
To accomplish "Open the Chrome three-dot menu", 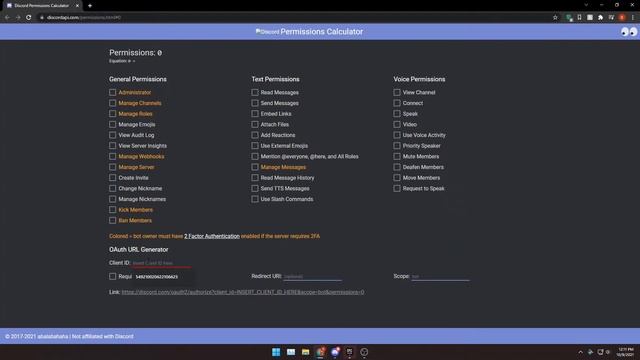I will pos(633,18).
